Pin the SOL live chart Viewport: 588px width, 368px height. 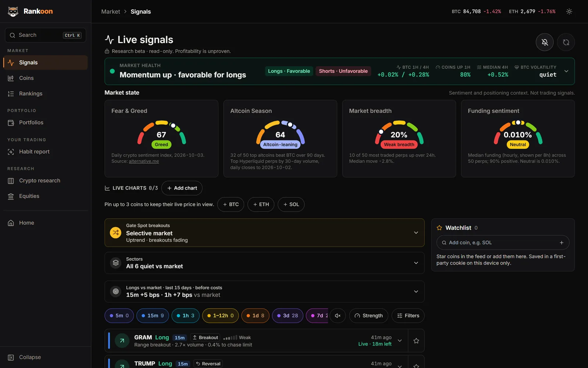291,204
